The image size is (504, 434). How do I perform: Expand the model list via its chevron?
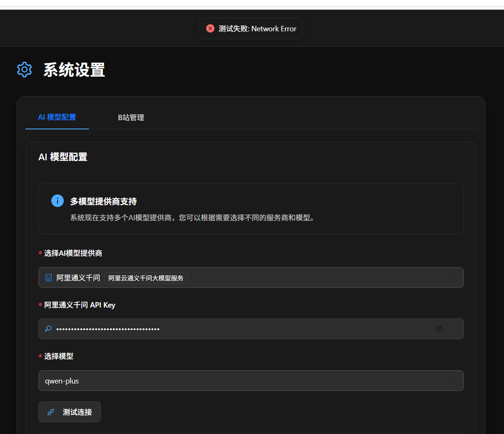click(454, 381)
